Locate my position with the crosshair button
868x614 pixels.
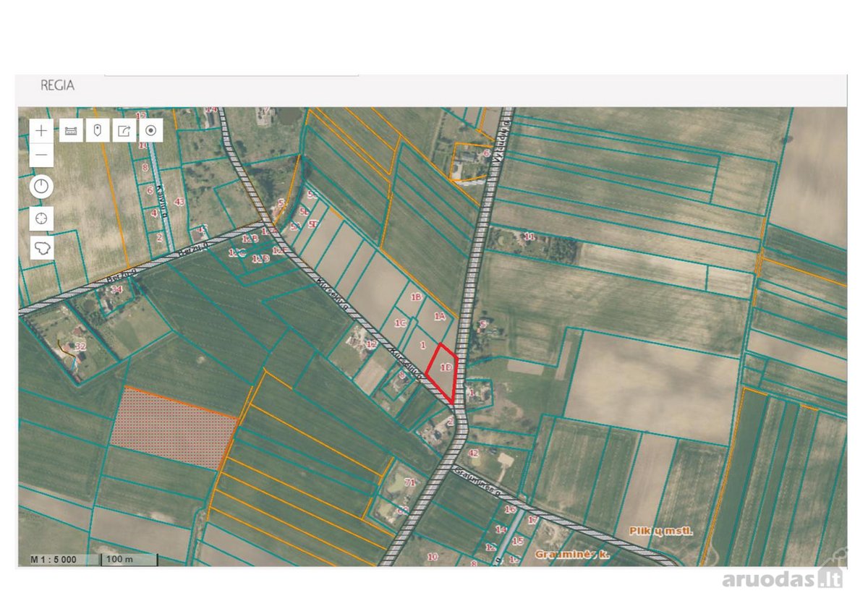(x=42, y=218)
